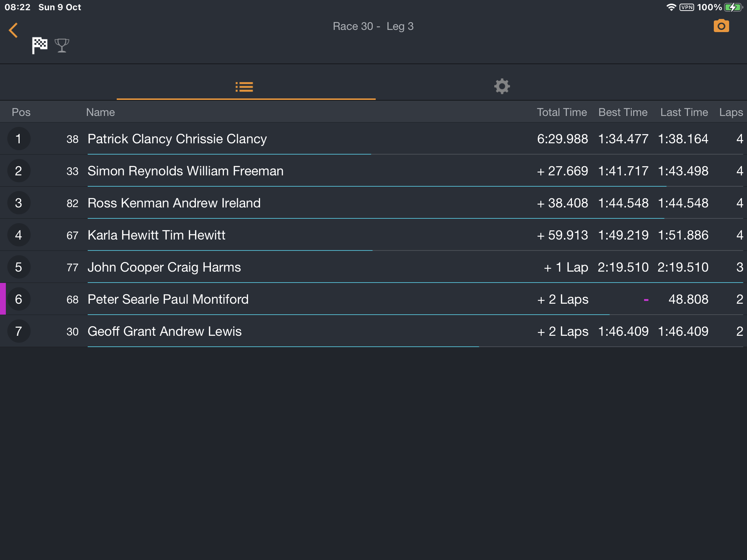747x560 pixels.
Task: Switch to the list results tab
Action: point(244,87)
